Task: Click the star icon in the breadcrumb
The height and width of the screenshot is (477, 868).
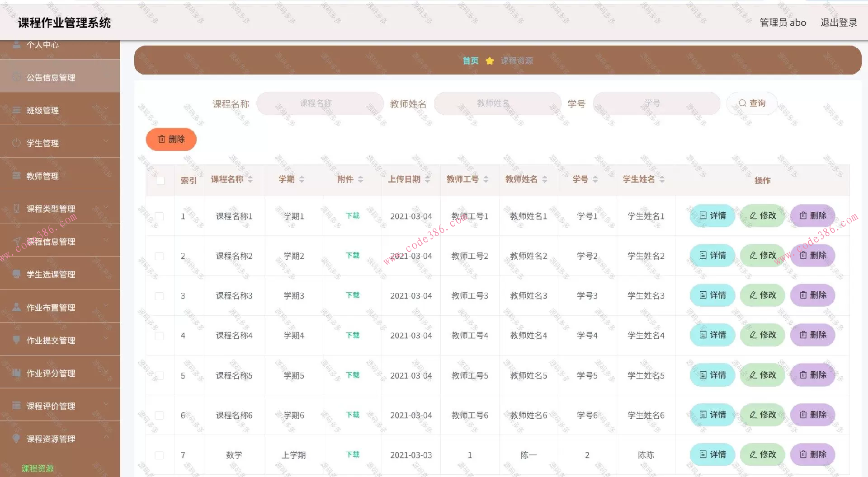Action: point(490,60)
